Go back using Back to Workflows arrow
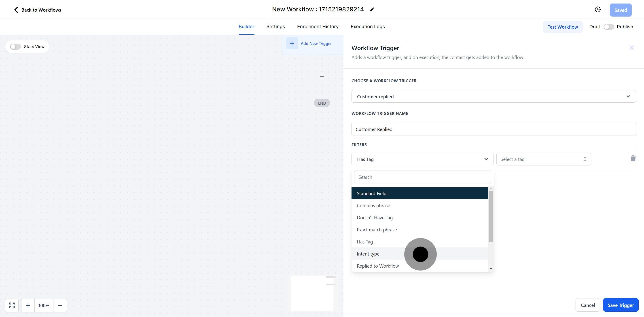This screenshot has width=644, height=317. [16, 10]
